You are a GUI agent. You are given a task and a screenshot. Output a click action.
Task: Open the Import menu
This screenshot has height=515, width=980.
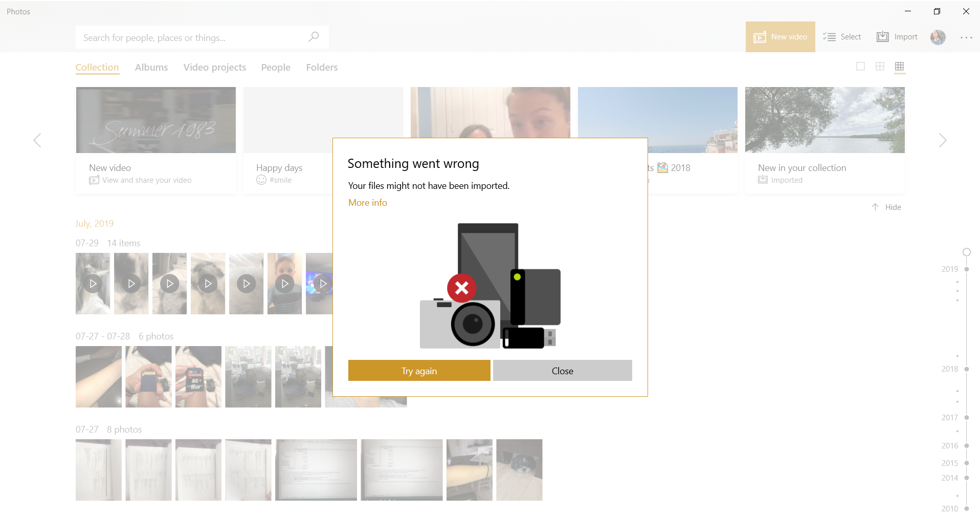pyautogui.click(x=897, y=37)
